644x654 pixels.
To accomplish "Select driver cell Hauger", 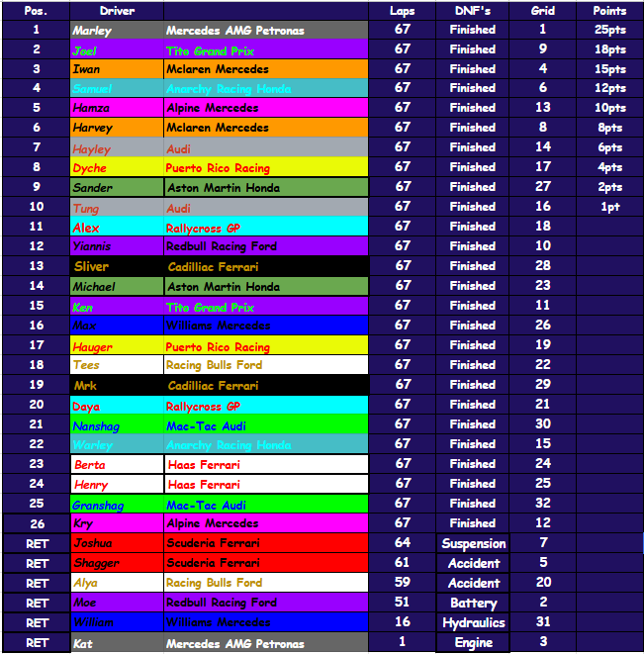I will pyautogui.click(x=117, y=345).
